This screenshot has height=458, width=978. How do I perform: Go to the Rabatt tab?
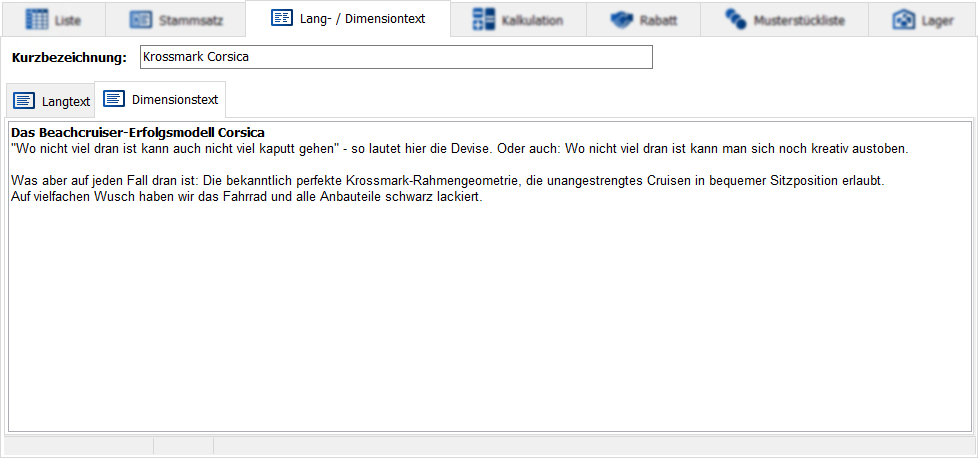(643, 19)
